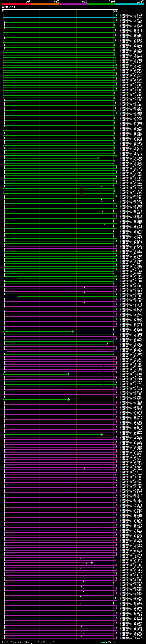Click the cyan =50char. scale swatch
This screenshot has width=146, height=644.
(x=103, y=642)
